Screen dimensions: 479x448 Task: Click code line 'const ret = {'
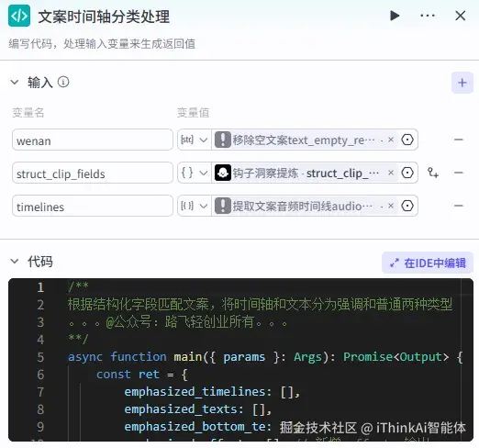pos(142,375)
